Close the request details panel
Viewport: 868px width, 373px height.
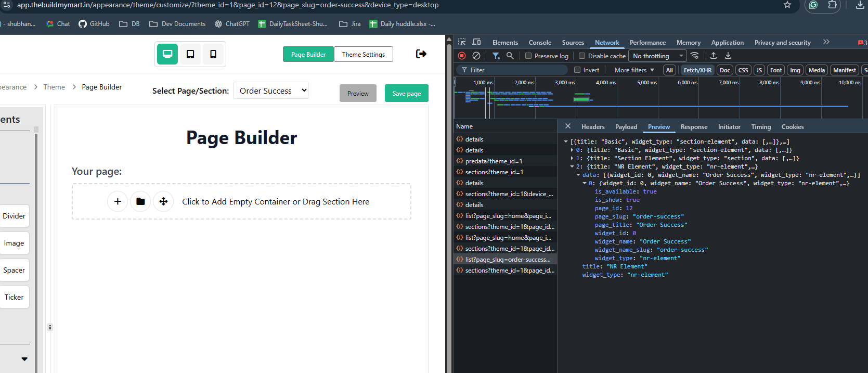(568, 126)
